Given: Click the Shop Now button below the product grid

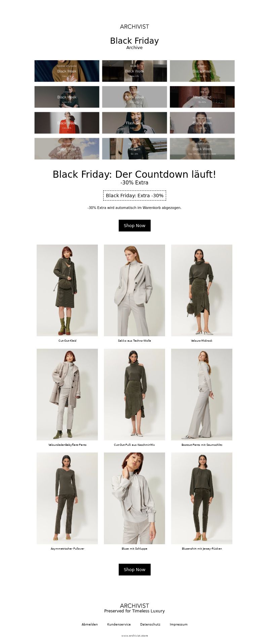Looking at the screenshot, I should [134, 569].
